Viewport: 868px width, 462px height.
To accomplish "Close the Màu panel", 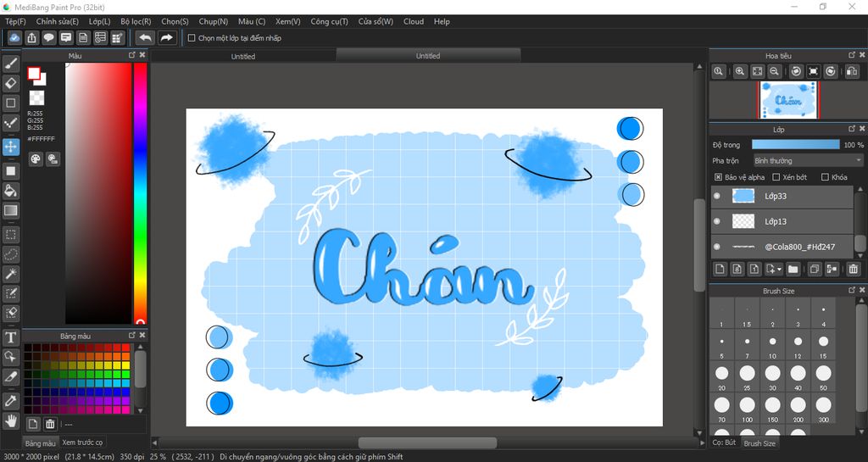I will (x=142, y=55).
